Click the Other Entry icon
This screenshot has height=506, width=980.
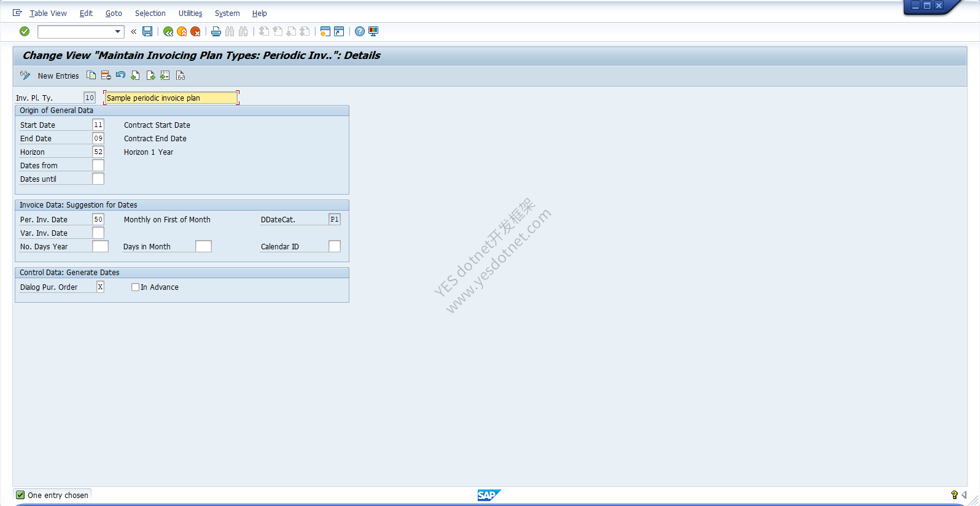[165, 76]
